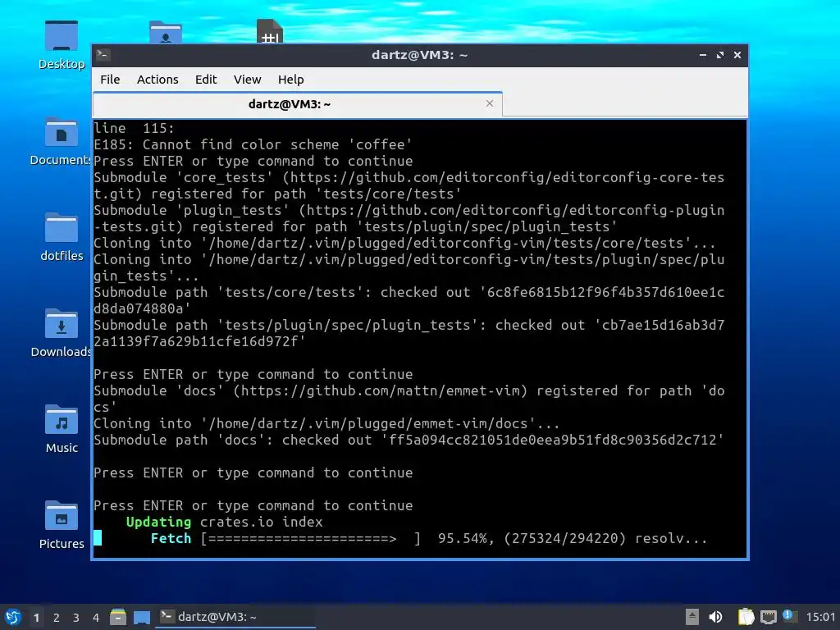Open the volume control tray icon
Viewport: 840px width, 630px height.
(715, 617)
